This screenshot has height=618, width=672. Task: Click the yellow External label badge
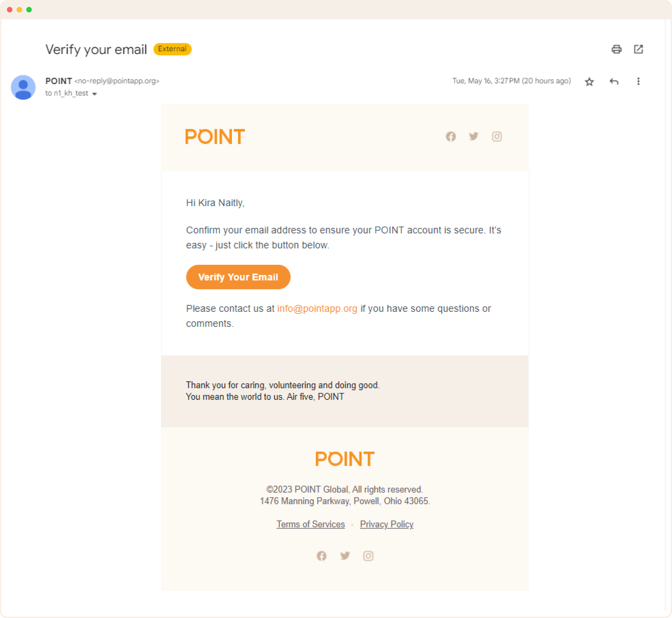point(172,49)
